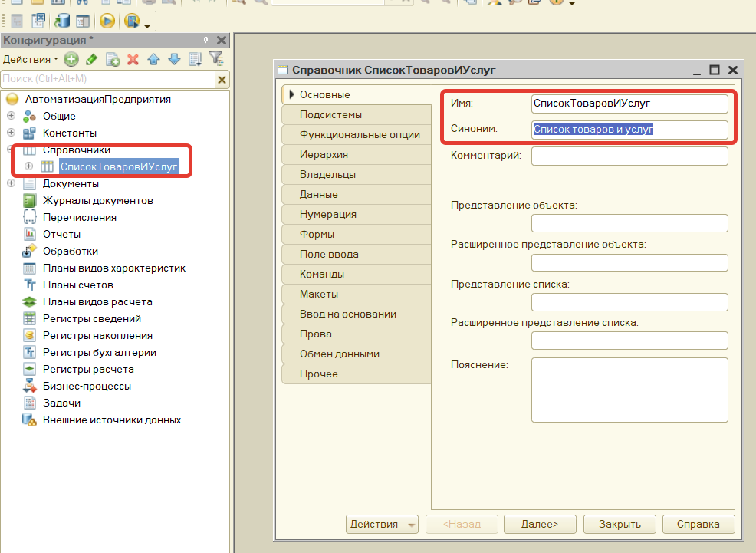
Task: Open Действия dropdown button at dialog bottom
Action: coord(382,524)
